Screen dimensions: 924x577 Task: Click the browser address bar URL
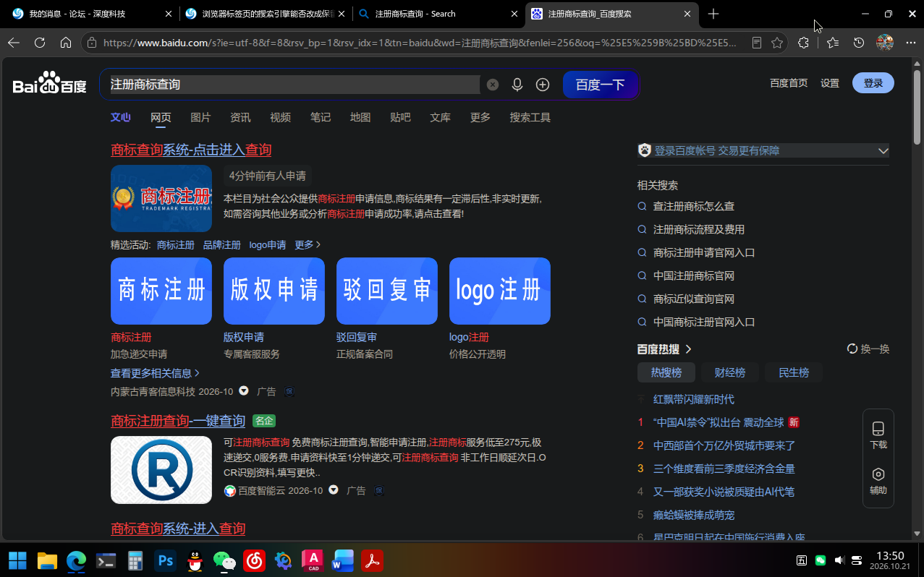[420, 43]
